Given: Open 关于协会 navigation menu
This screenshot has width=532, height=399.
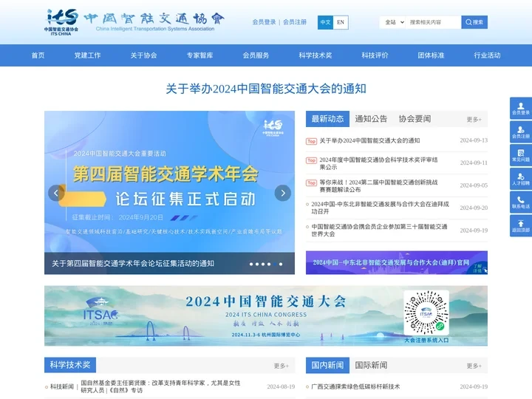Looking at the screenshot, I should click(143, 55).
